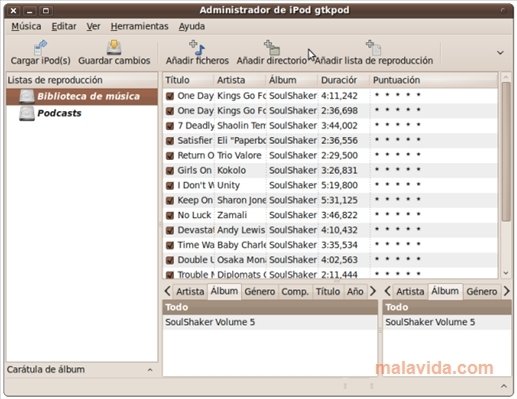Open the Herramientas menu

139,26
